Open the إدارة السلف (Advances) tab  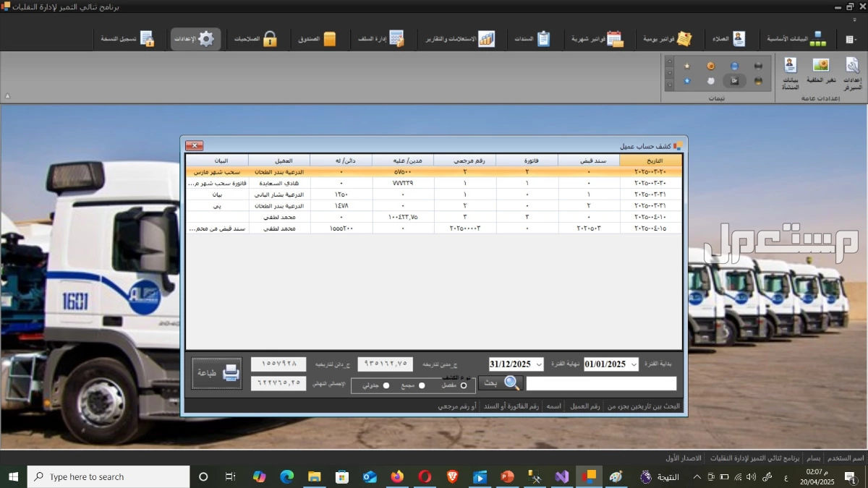click(x=381, y=39)
